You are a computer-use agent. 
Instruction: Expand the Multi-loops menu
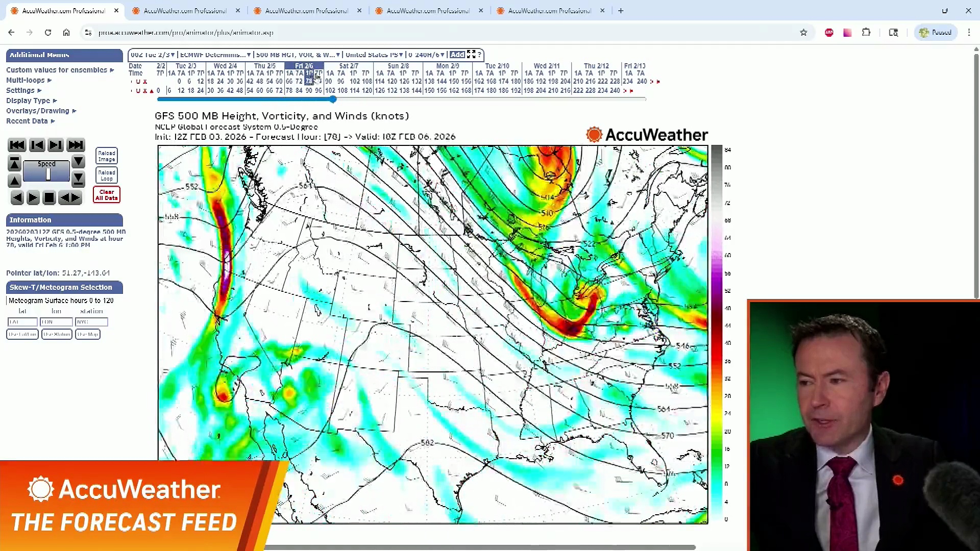tap(29, 80)
